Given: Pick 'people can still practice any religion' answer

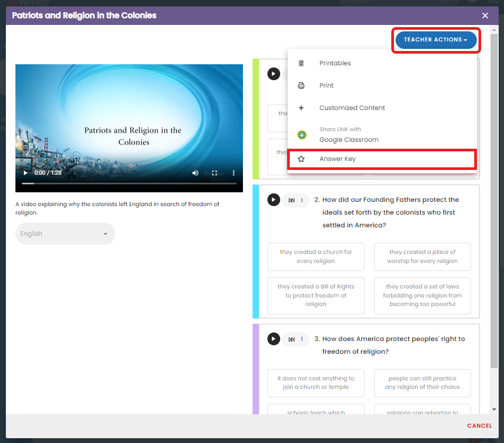Looking at the screenshot, I should (x=422, y=382).
